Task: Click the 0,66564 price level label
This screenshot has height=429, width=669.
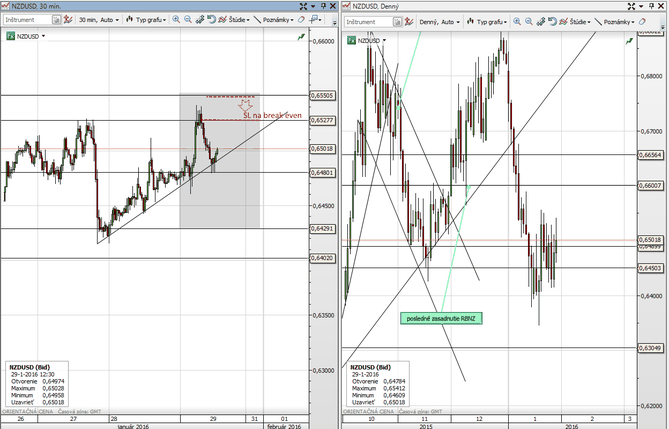Action: pyautogui.click(x=651, y=155)
